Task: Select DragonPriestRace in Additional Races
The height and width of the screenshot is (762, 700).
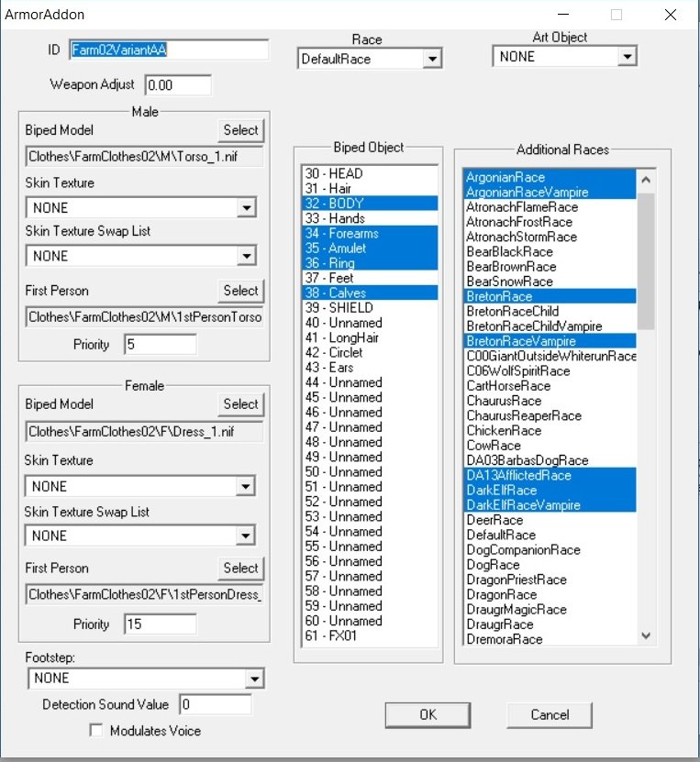Action: 550,580
